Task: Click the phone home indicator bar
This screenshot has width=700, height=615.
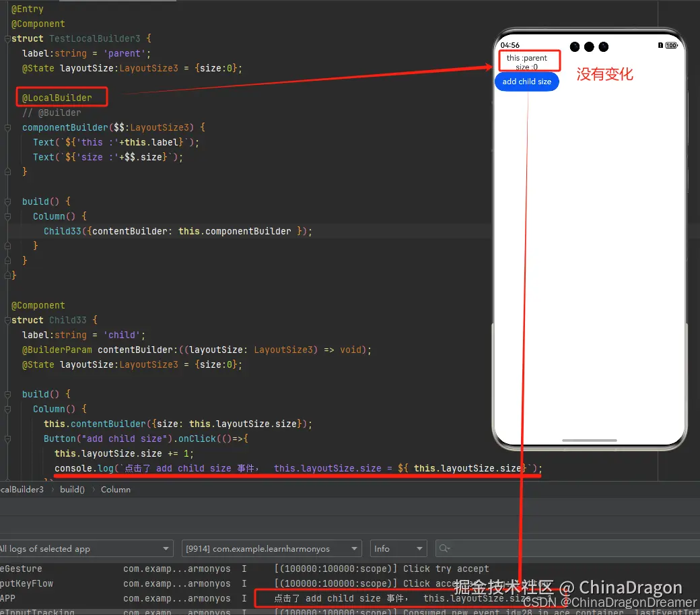Action: (x=590, y=441)
